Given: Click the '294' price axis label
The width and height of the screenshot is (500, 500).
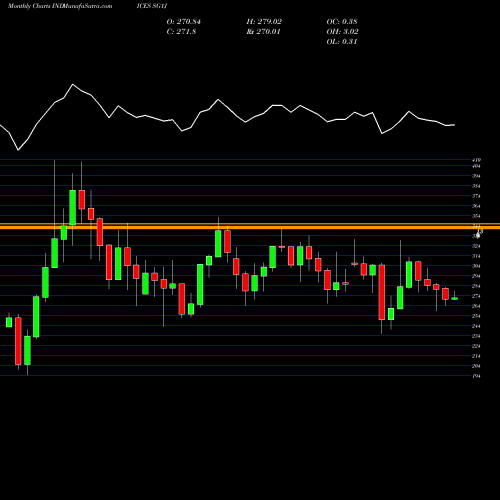Looking at the screenshot, I should pos(476,276).
